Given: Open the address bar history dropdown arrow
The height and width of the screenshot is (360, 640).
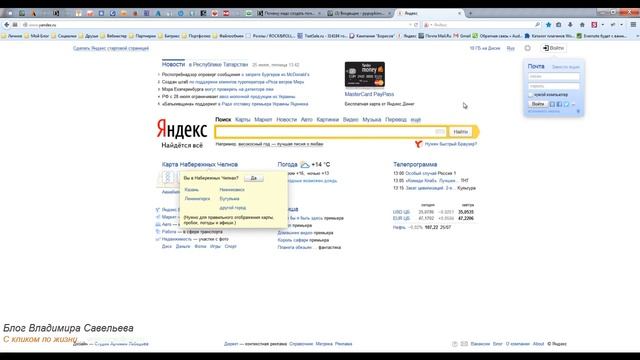Looking at the screenshot, I should pyautogui.click(x=410, y=25).
